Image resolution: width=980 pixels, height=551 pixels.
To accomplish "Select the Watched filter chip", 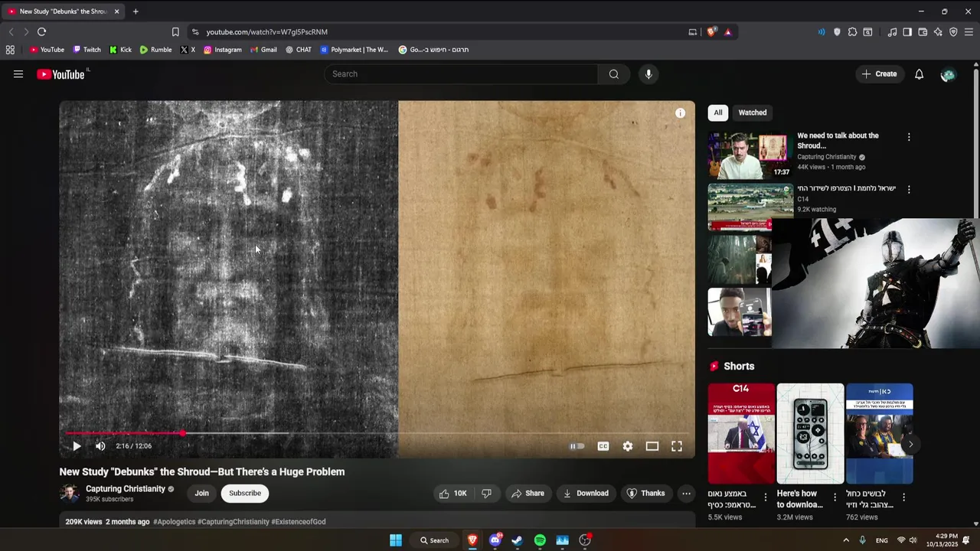I will [753, 112].
